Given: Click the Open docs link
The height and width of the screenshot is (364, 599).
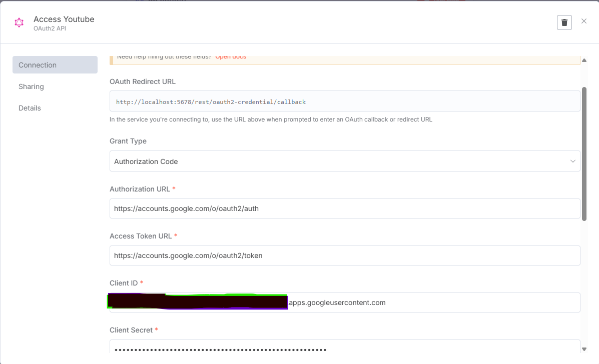Looking at the screenshot, I should tap(231, 57).
